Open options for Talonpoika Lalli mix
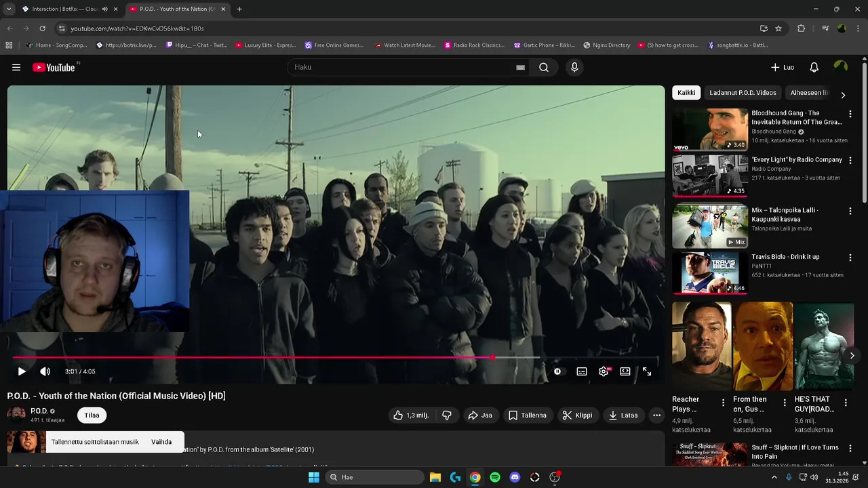868x488 pixels. pos(850,211)
